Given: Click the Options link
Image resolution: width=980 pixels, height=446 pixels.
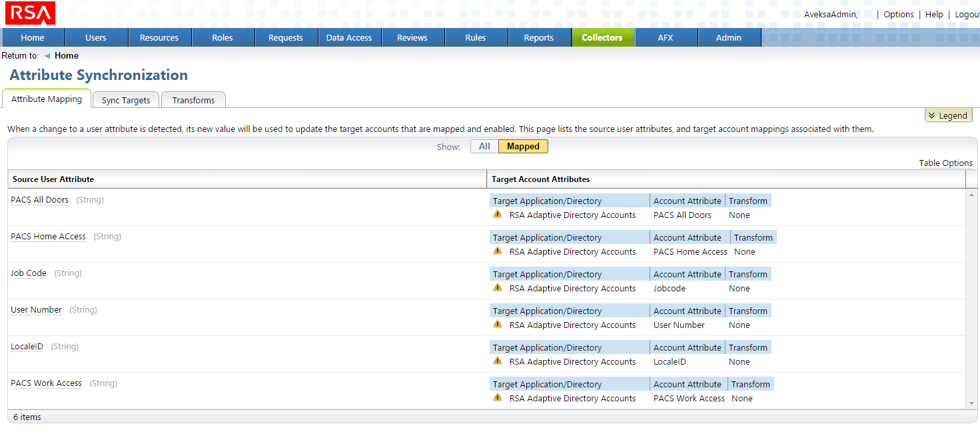Looking at the screenshot, I should click(x=899, y=14).
